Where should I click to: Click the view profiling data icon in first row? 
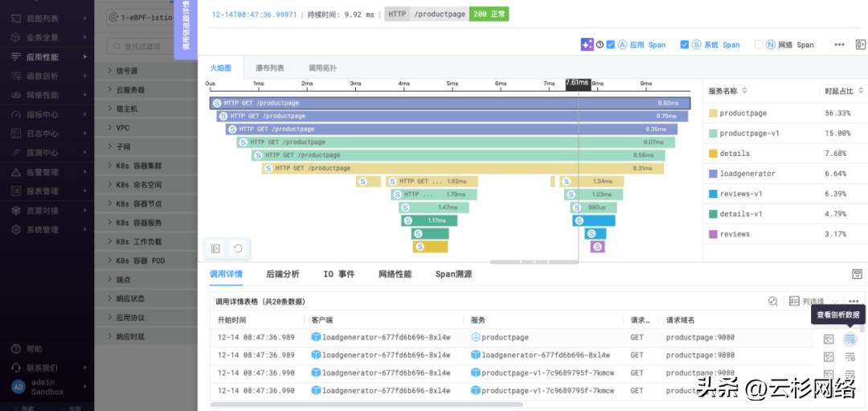click(x=850, y=339)
